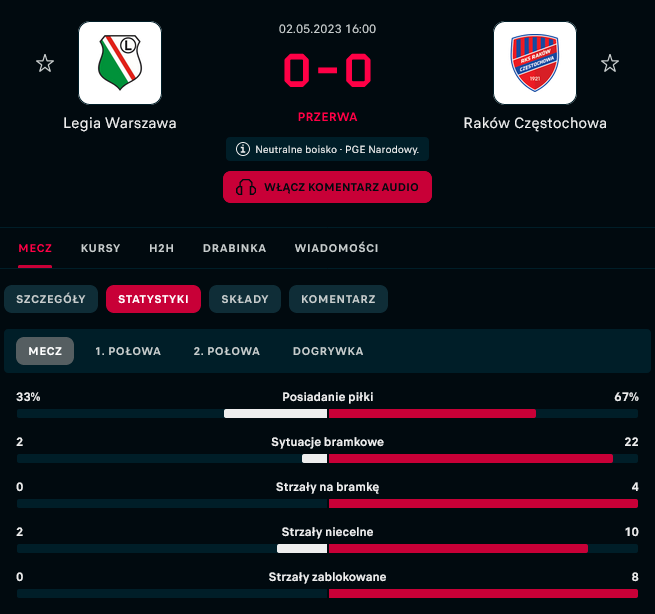Viewport: 655px width, 614px height.
Task: Favorite Raków Częstochowa with the star
Action: (610, 64)
